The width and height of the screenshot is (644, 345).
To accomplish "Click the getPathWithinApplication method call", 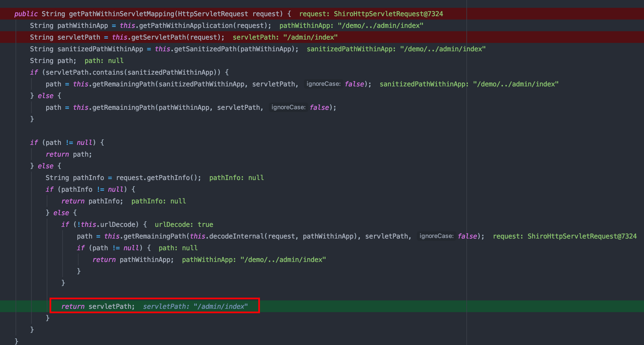I will [186, 26].
